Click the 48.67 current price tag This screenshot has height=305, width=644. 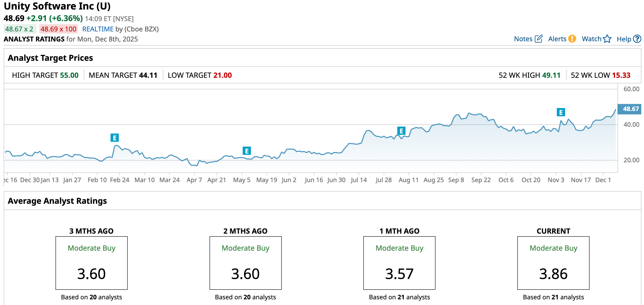click(630, 109)
